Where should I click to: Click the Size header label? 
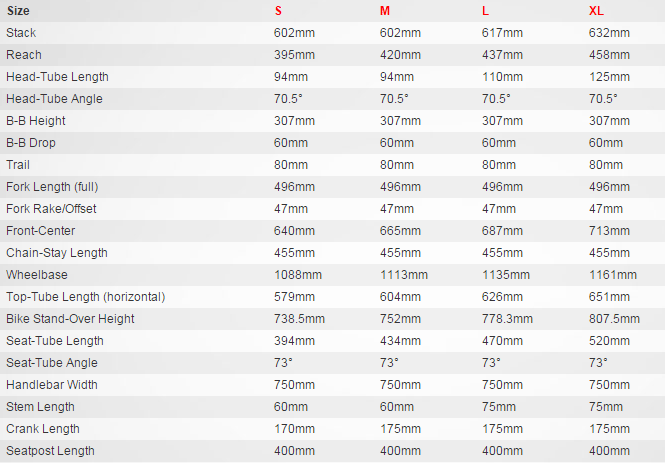[x=18, y=11]
